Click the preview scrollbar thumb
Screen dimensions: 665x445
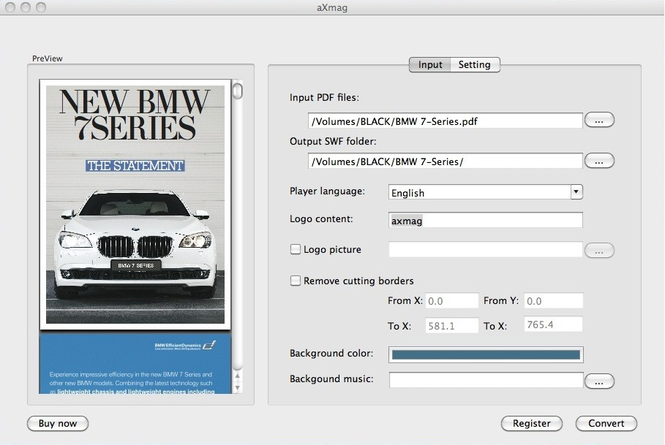(238, 91)
